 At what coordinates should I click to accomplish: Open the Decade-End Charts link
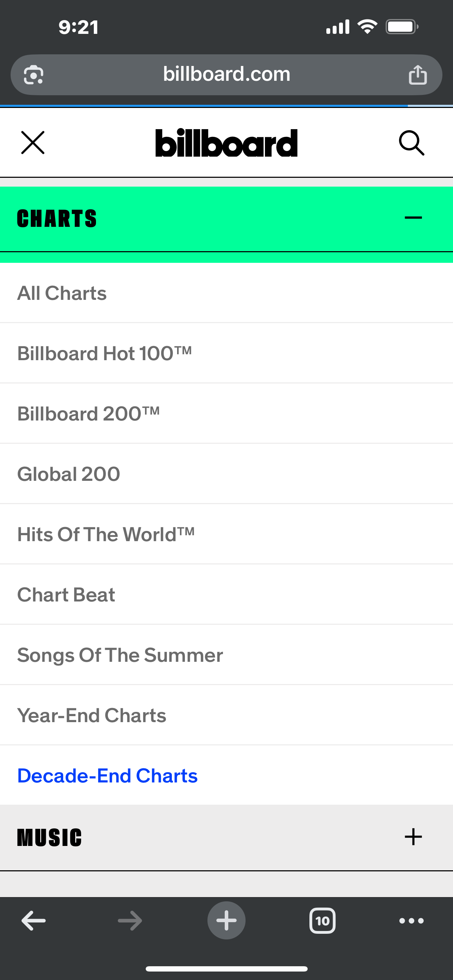coord(108,776)
